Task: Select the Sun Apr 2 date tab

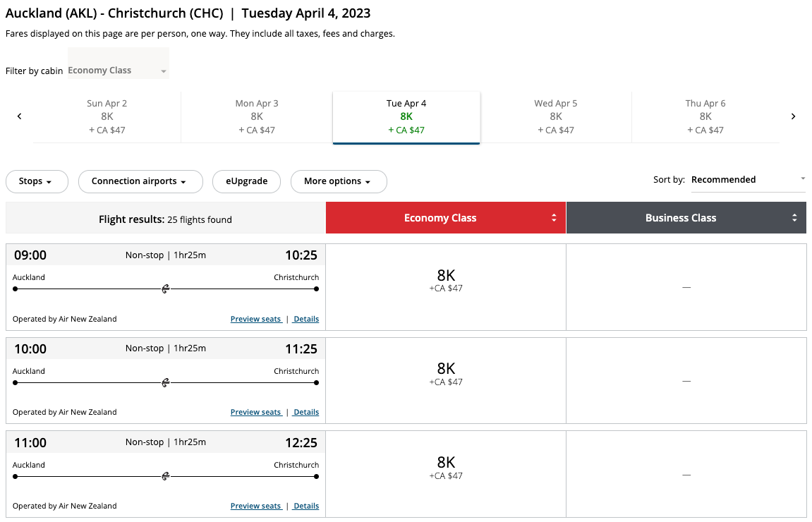Action: click(x=107, y=116)
